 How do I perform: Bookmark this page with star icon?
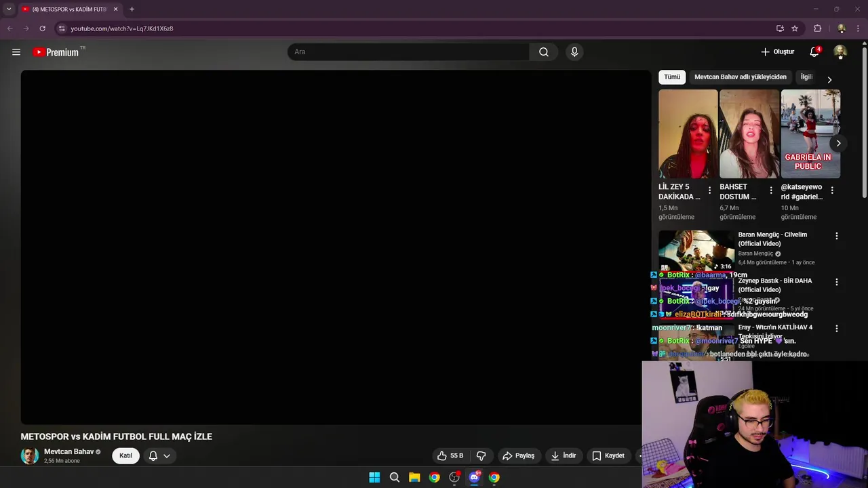pyautogui.click(x=795, y=28)
